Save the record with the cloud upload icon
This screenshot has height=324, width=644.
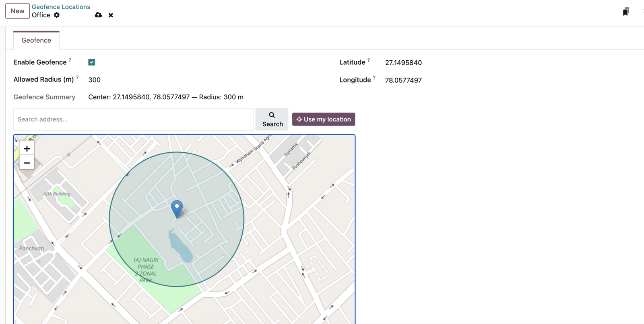[x=98, y=15]
